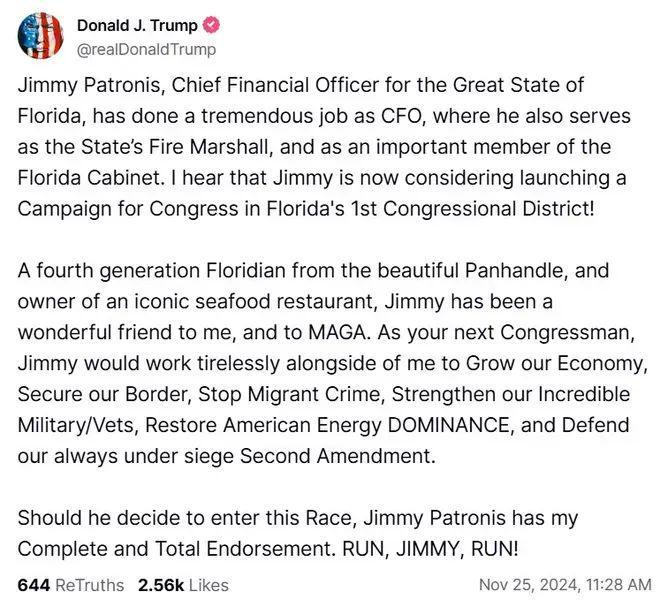Click the red verified badge icon
This screenshot has width=660, height=607.
[x=212, y=26]
